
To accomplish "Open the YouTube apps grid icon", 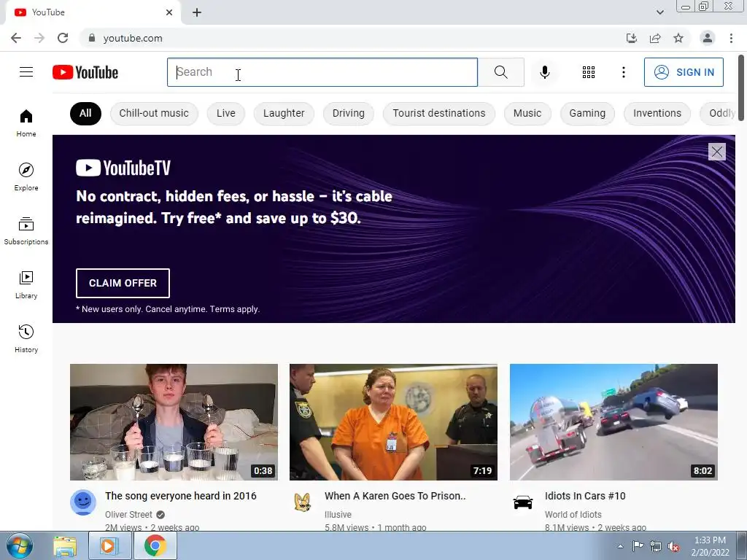I will click(589, 72).
